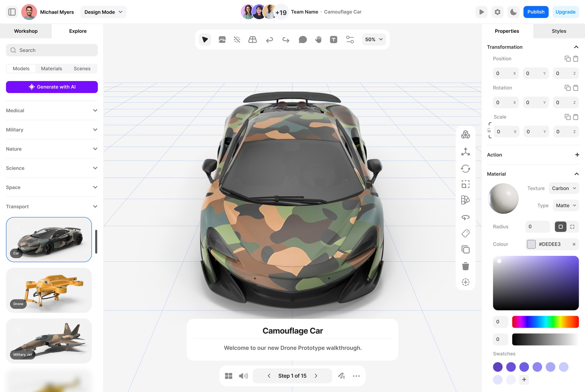Toggle the scale lock icon
Image resolution: width=585 pixels, height=392 pixels.
click(489, 130)
